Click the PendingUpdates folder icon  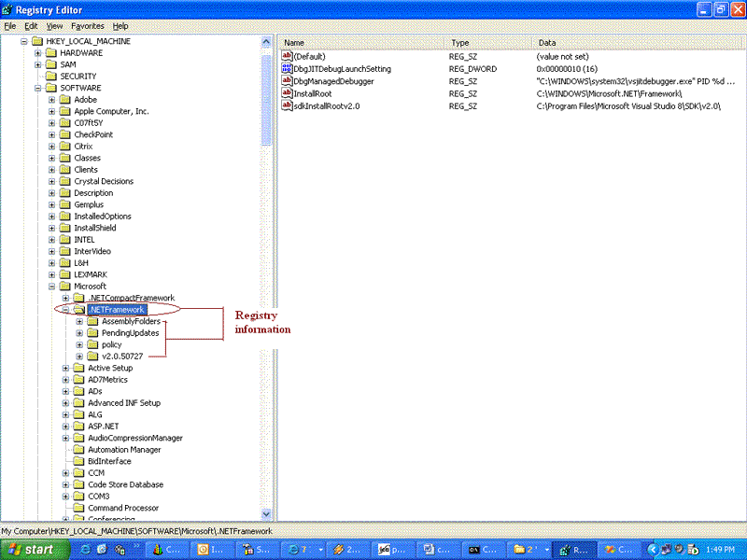click(92, 333)
